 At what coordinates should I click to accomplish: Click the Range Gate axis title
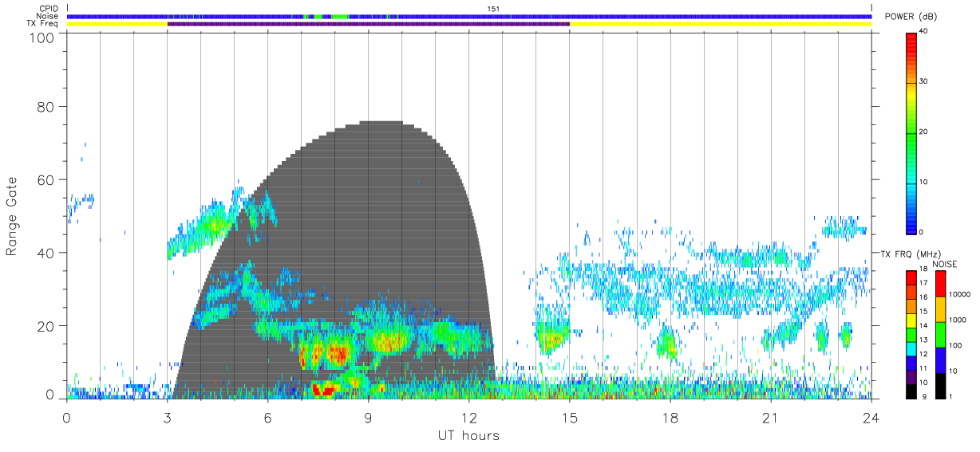[12, 217]
